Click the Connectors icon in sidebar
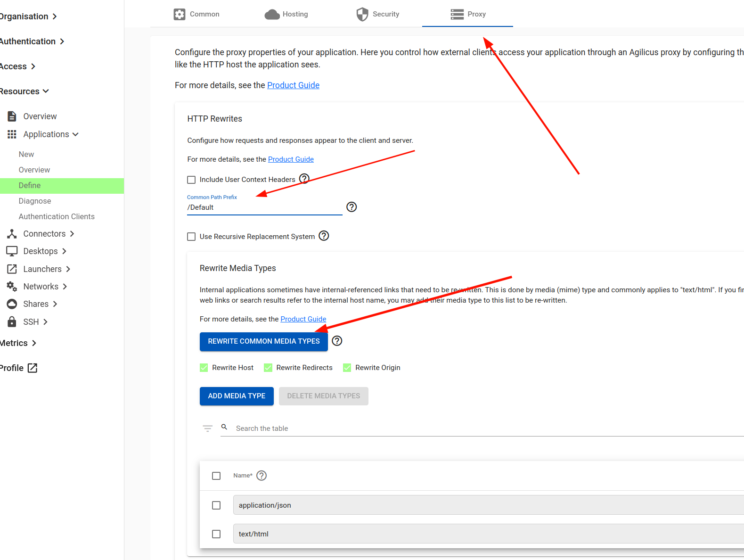The image size is (744, 560). (x=12, y=234)
